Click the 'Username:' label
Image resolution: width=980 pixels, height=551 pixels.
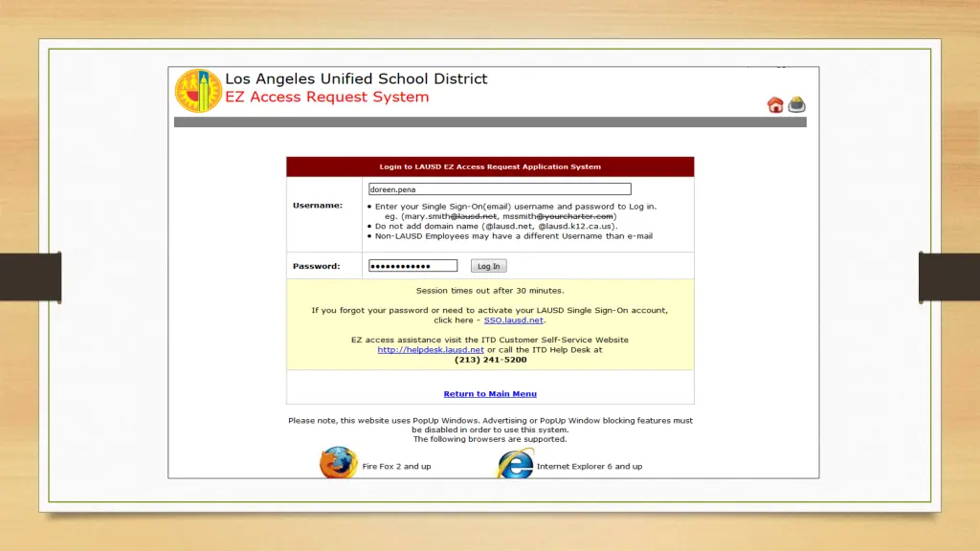[x=318, y=205]
